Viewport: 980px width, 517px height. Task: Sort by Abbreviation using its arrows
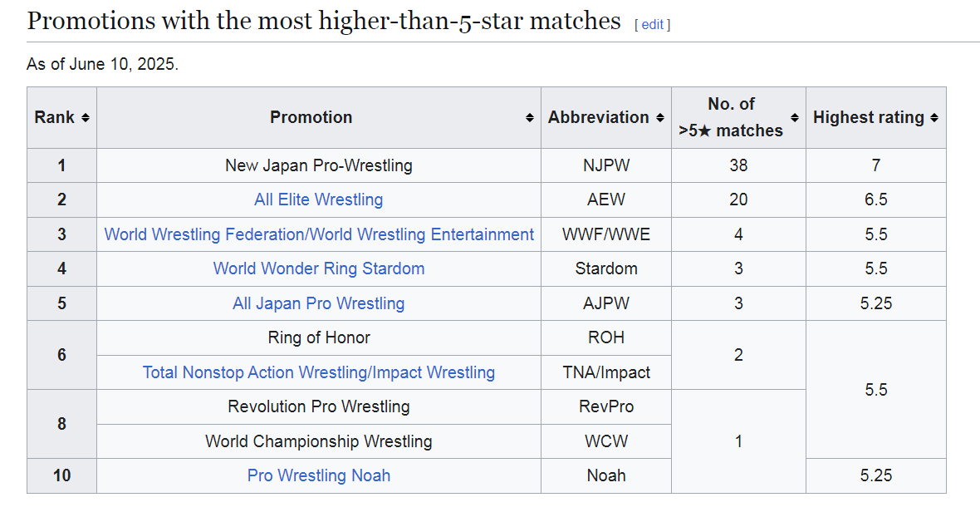660,118
